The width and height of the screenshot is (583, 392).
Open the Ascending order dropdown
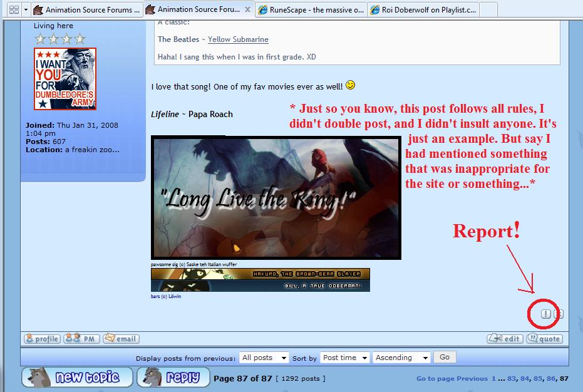[401, 358]
